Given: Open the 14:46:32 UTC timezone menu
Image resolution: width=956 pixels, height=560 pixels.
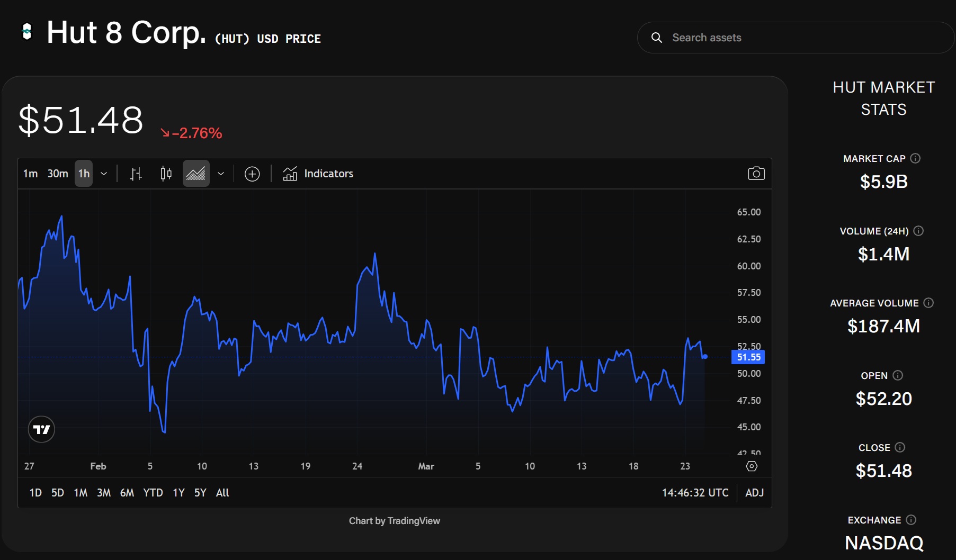Looking at the screenshot, I should [x=695, y=493].
